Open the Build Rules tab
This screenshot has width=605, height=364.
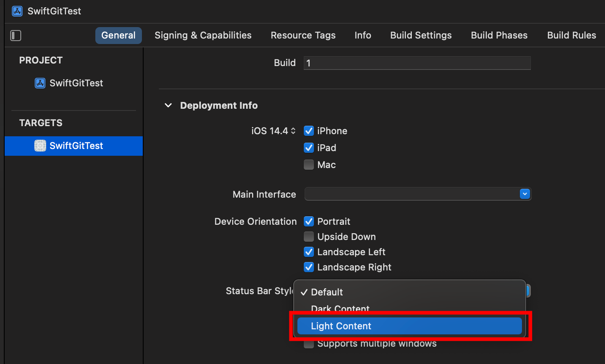(572, 36)
